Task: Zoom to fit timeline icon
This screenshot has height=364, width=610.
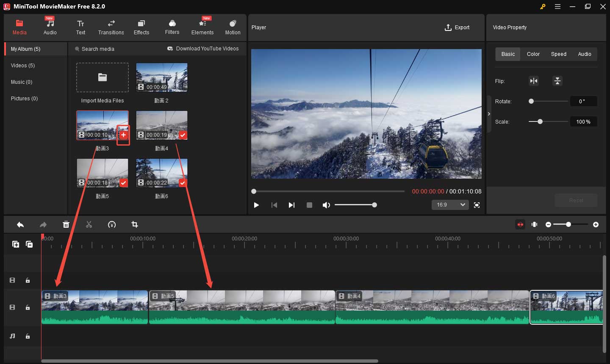Action: tap(535, 224)
